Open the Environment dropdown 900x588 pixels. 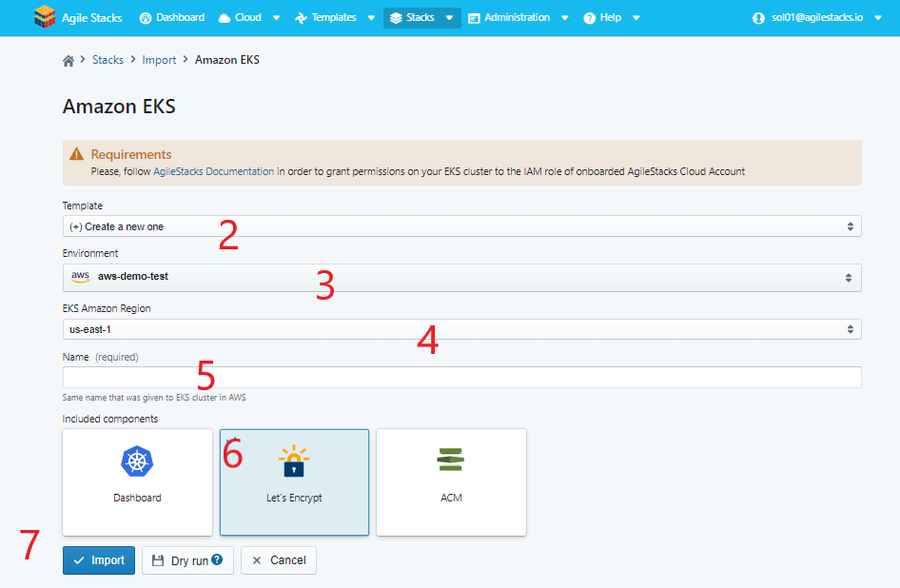(x=462, y=277)
